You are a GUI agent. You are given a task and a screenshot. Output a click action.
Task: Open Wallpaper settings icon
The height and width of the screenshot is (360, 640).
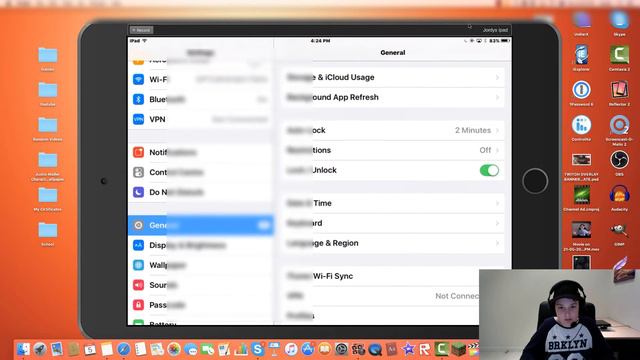coord(138,265)
